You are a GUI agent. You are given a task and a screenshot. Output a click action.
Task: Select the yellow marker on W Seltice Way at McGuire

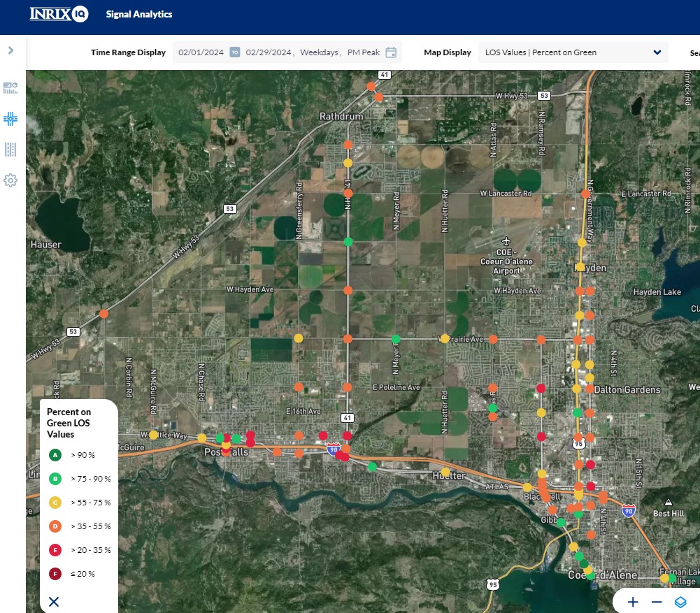(x=153, y=435)
